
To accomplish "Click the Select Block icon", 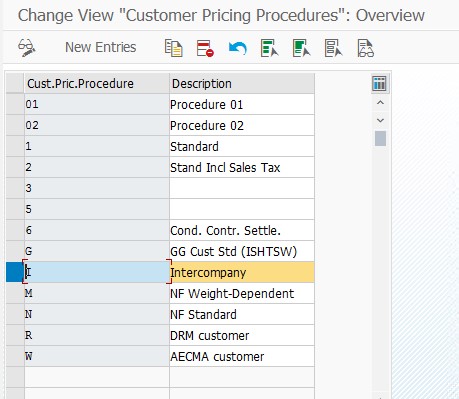I will [x=301, y=48].
